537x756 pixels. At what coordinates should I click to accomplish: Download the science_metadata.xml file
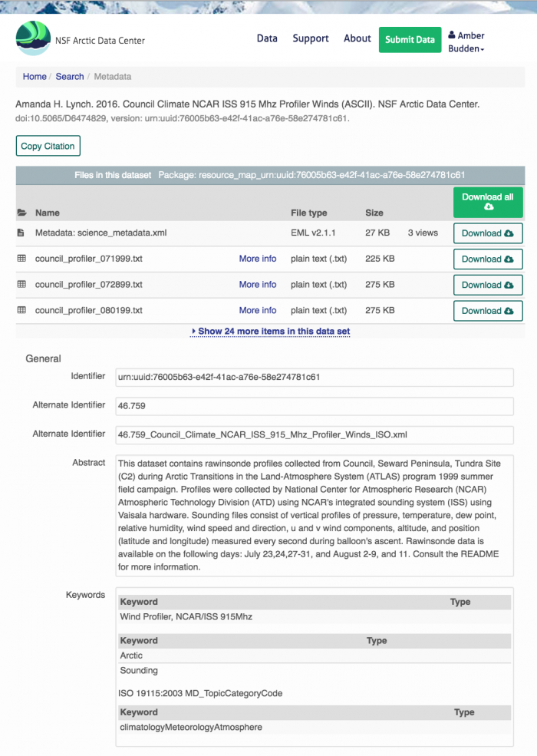pos(487,233)
